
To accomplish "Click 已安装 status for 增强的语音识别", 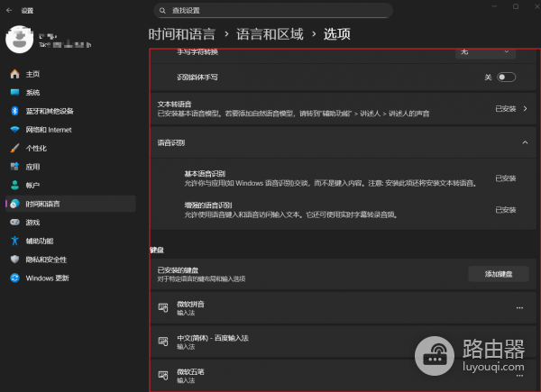I will tap(506, 210).
